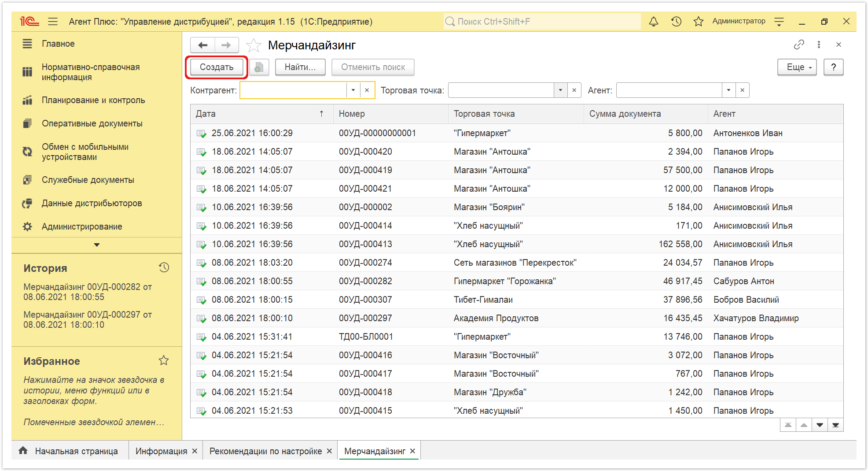Click document icon of row 00УД-00000000001

[x=201, y=134]
